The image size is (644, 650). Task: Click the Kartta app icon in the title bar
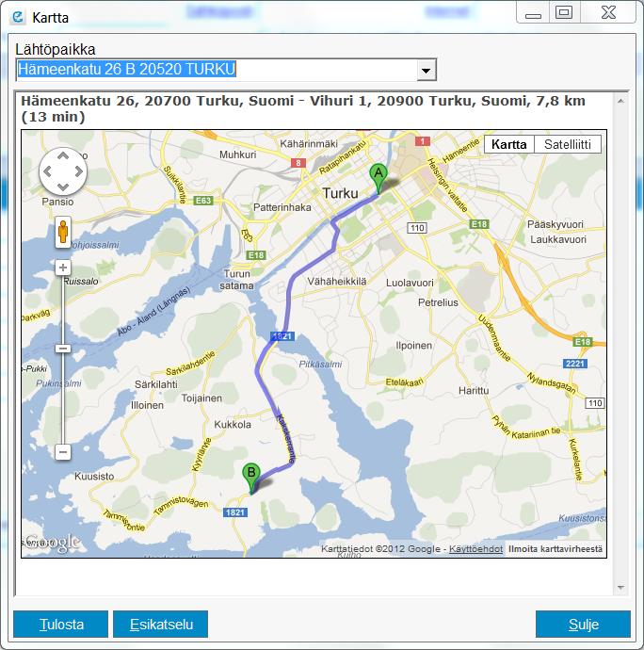18,17
